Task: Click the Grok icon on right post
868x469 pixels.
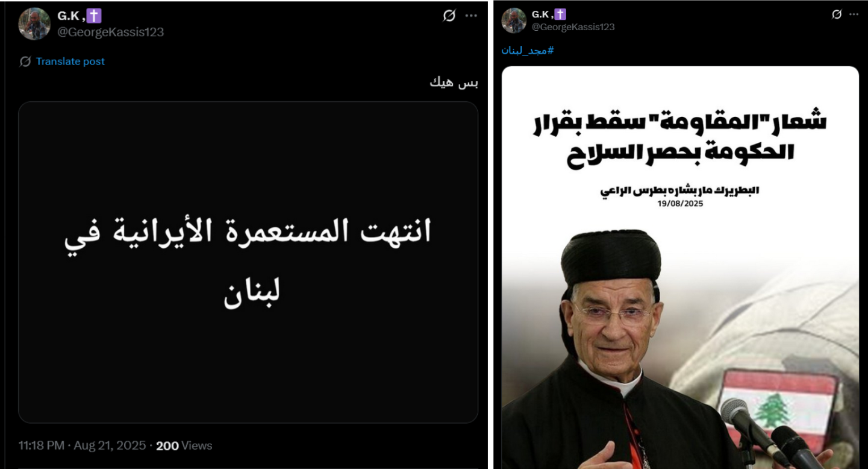Action: coord(837,14)
